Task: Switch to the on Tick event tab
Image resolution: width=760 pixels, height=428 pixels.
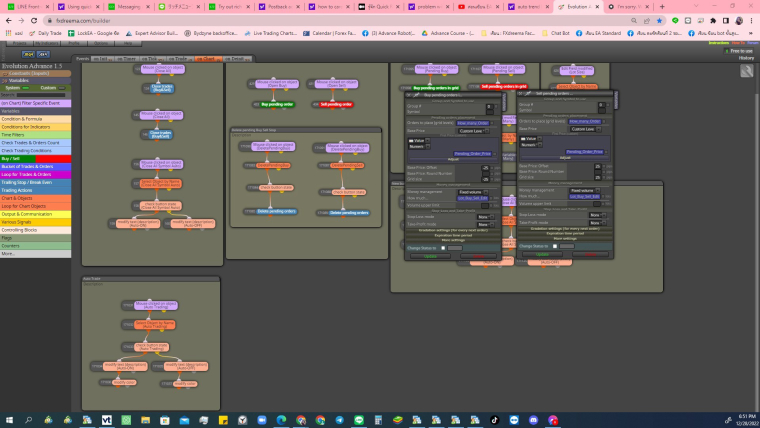Action: (152, 59)
